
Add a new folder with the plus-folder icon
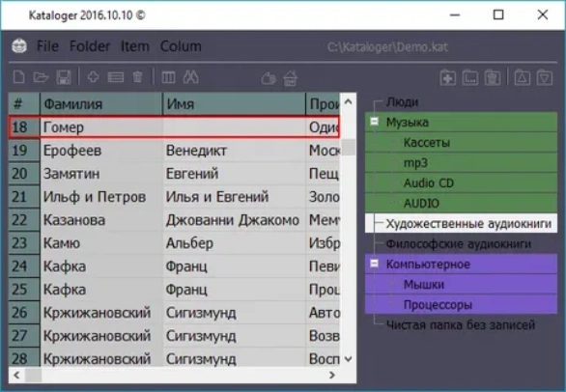click(447, 77)
